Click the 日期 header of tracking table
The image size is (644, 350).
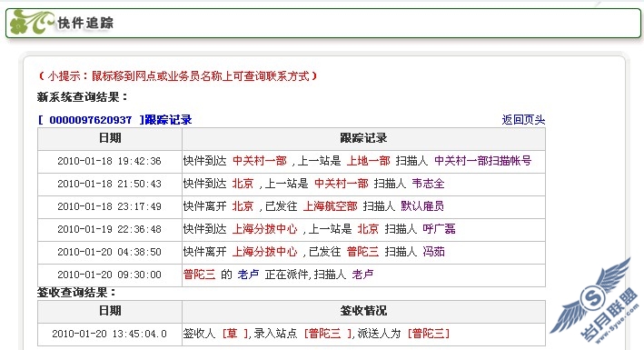pyautogui.click(x=110, y=138)
